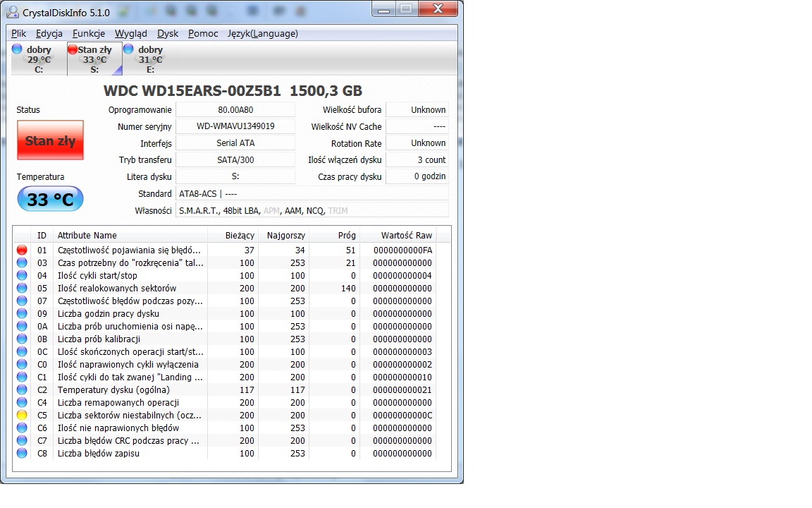This screenshot has width=812, height=508.
Task: Click raw value 00000000000C
Action: [x=402, y=415]
